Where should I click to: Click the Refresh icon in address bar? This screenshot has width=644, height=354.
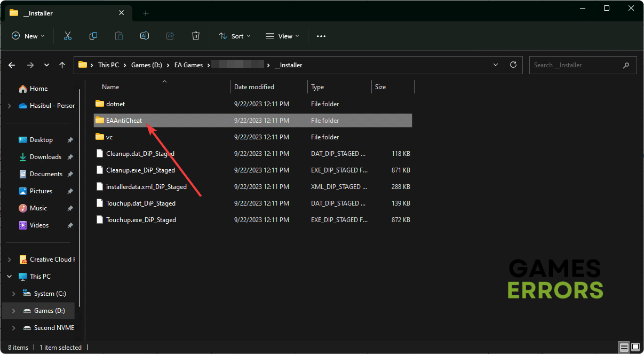(x=513, y=65)
